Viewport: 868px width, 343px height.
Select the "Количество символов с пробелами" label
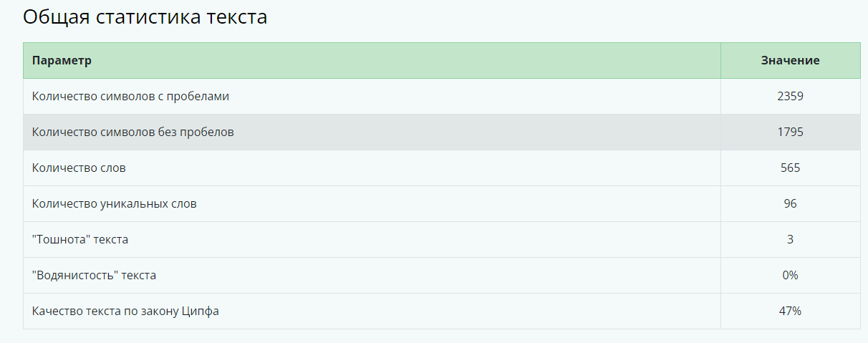tap(130, 96)
